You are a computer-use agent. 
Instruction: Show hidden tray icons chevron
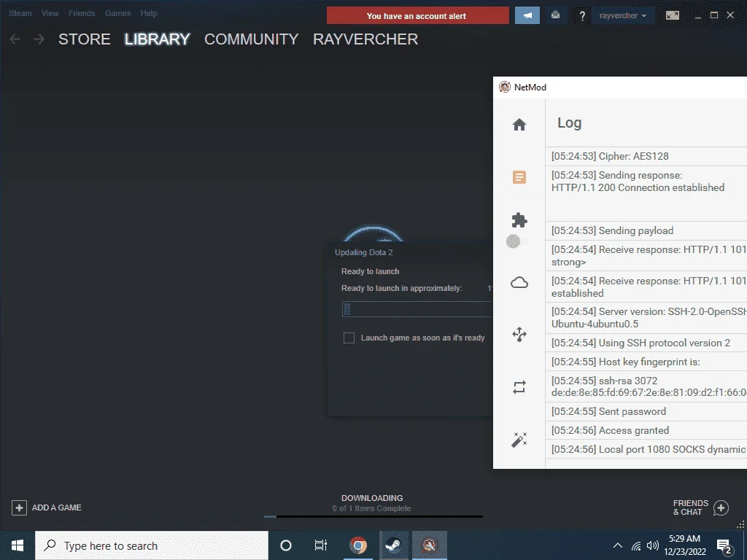tap(617, 545)
